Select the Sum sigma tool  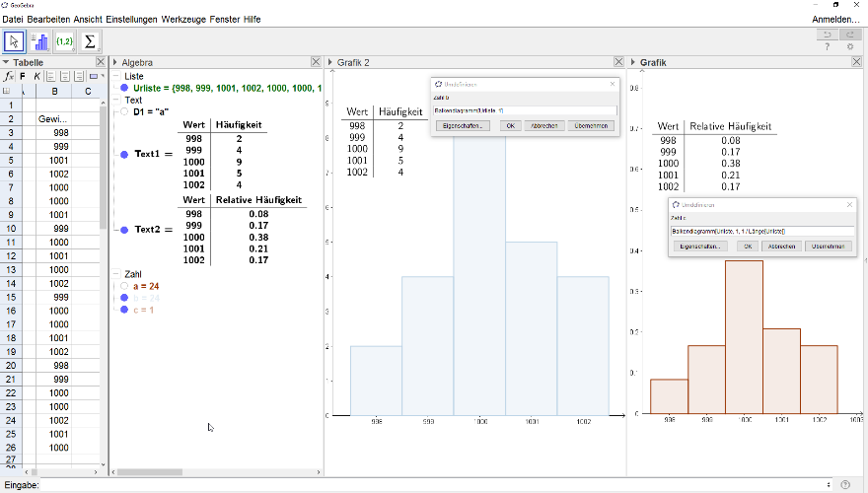click(x=90, y=41)
